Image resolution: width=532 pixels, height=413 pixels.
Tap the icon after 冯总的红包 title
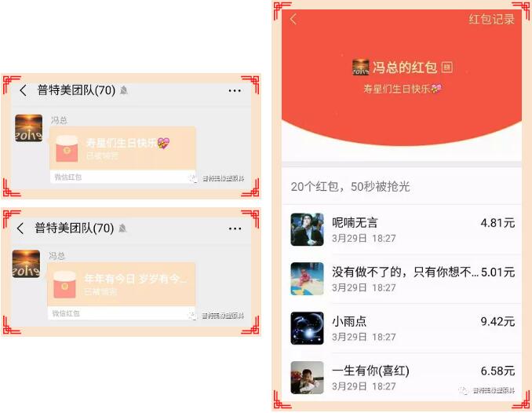tap(446, 68)
